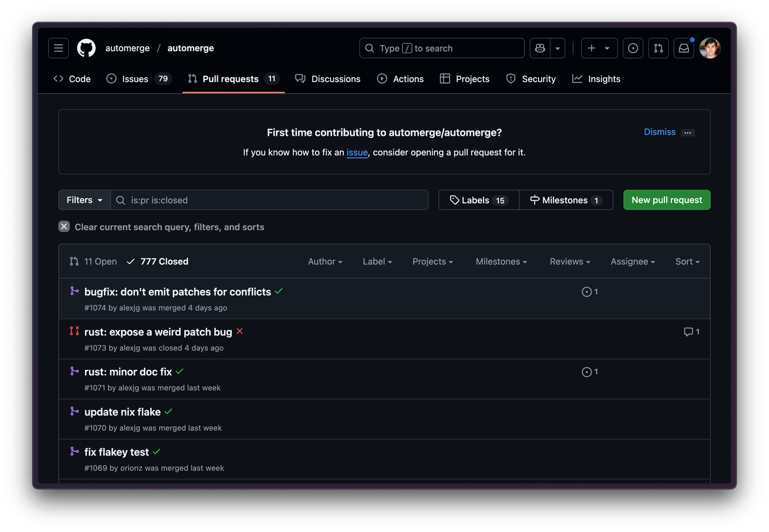Show the 777 Closed pull requests
The image size is (769, 532).
click(158, 262)
